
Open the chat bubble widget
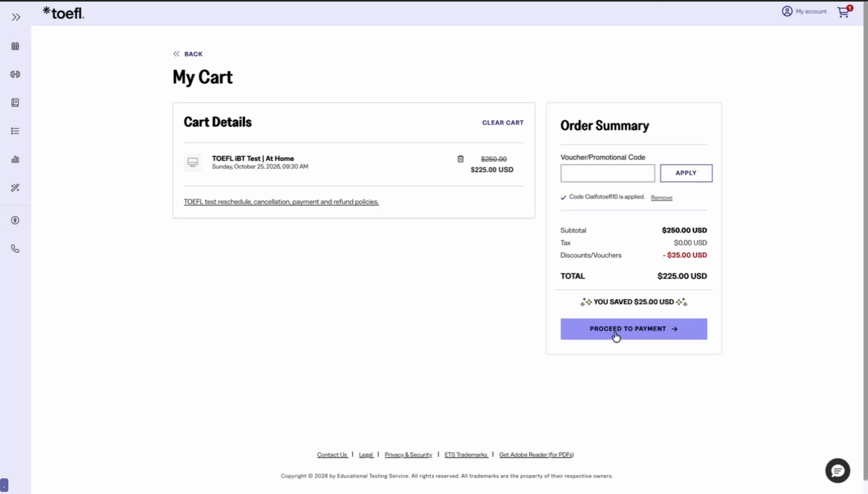(x=838, y=470)
